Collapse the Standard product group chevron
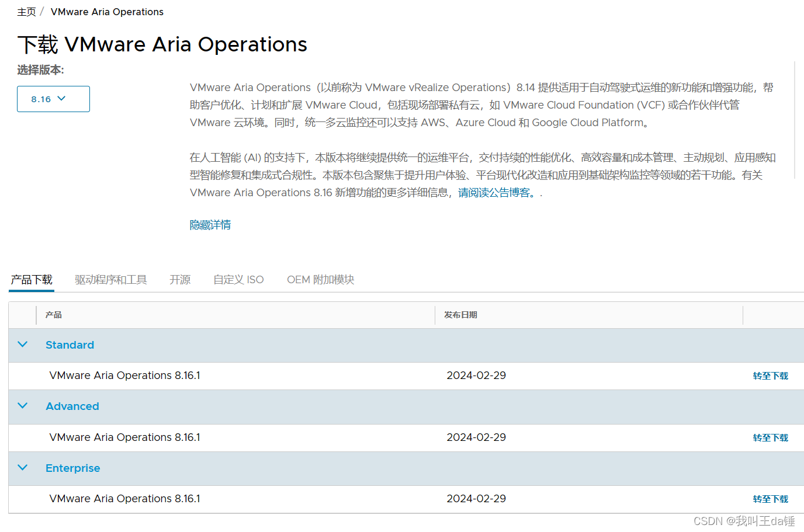The height and width of the screenshot is (532, 804). [23, 345]
